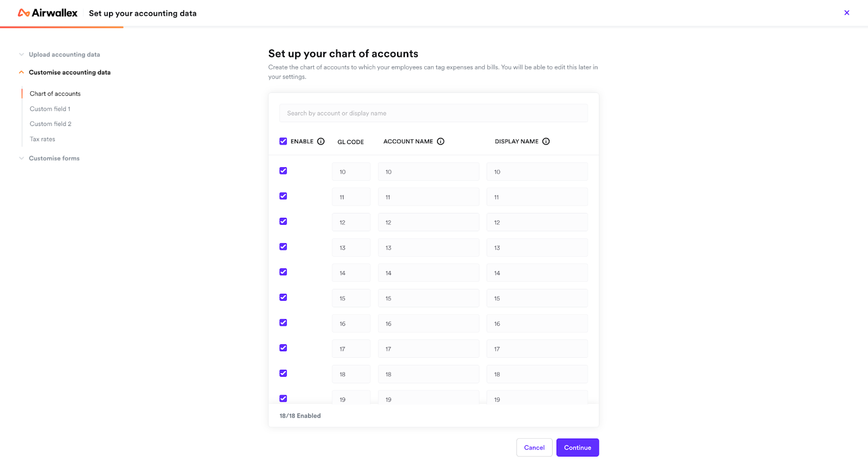Edit the display name field for 16

(537, 324)
